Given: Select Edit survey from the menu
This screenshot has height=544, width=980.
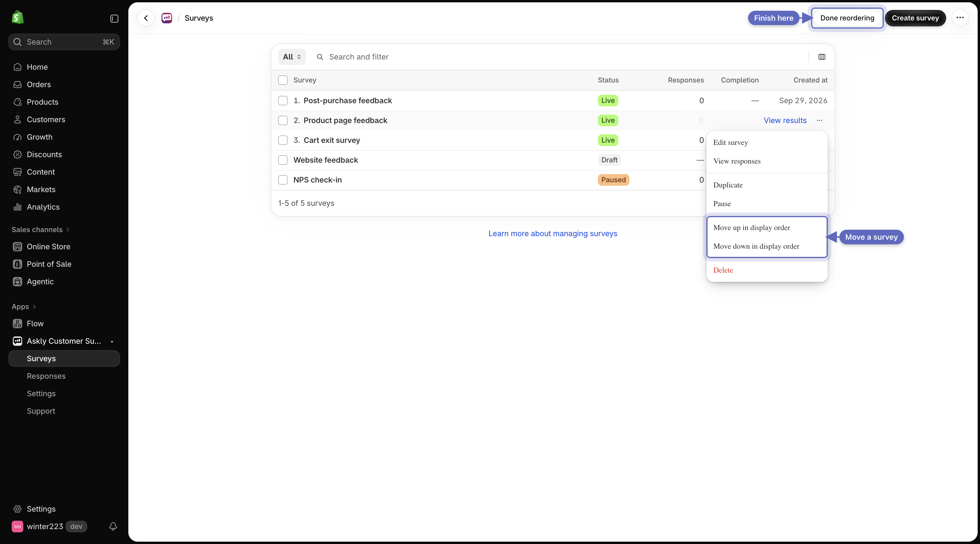Looking at the screenshot, I should 766,142.
